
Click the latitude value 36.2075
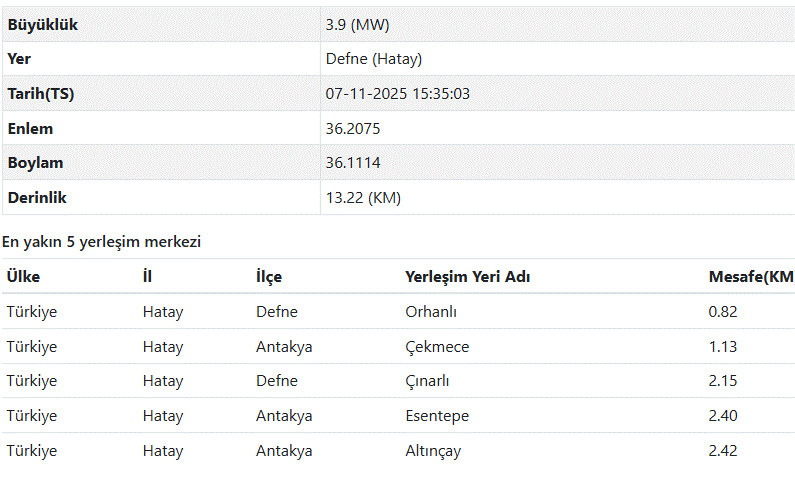353,129
